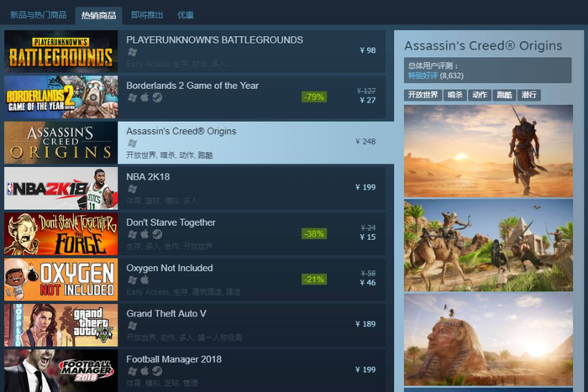
Task: Open the camel rider combat screenshot
Action: coord(488,245)
